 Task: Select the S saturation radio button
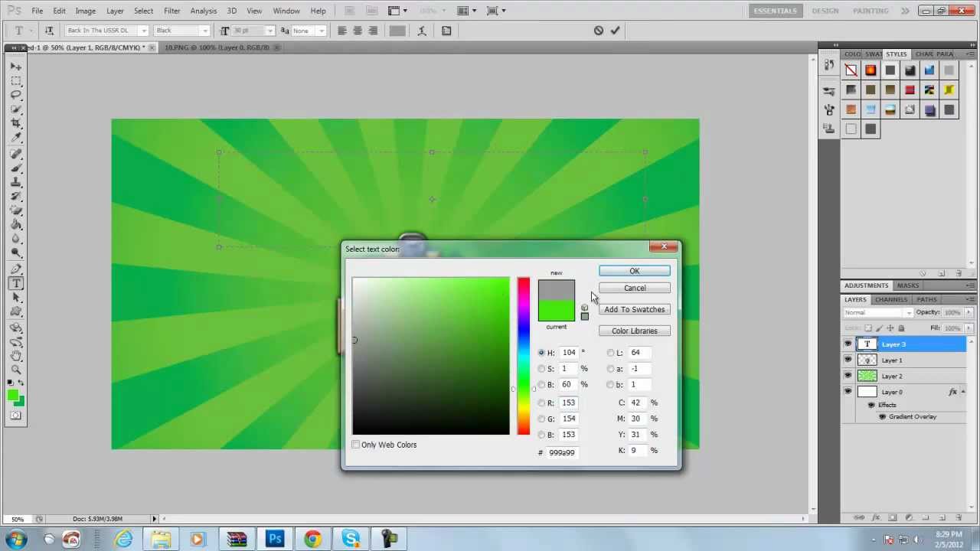click(x=541, y=369)
